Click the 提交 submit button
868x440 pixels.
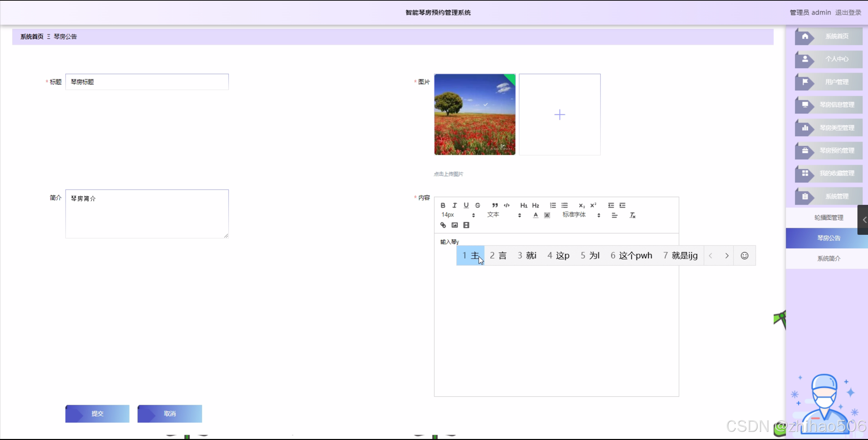pyautogui.click(x=97, y=413)
